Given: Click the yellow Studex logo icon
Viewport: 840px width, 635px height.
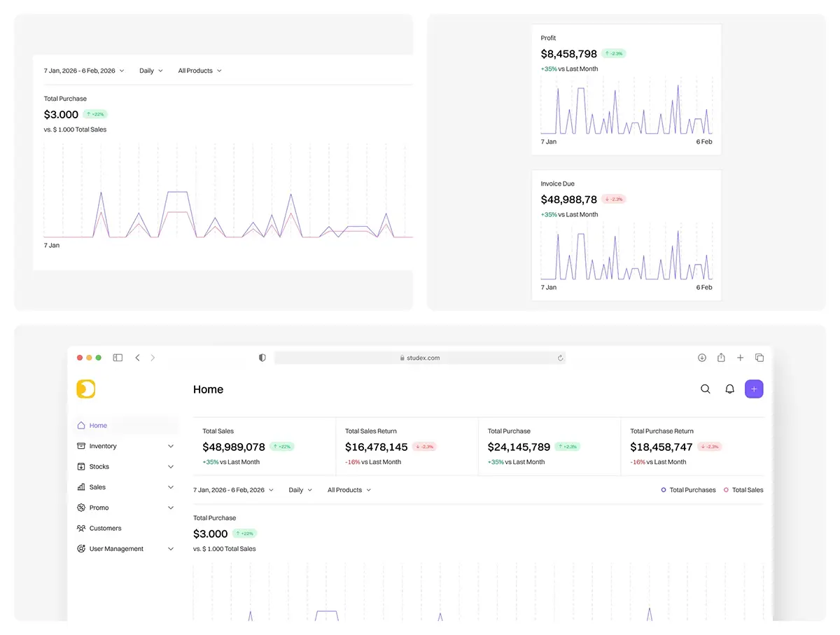Looking at the screenshot, I should (85, 389).
